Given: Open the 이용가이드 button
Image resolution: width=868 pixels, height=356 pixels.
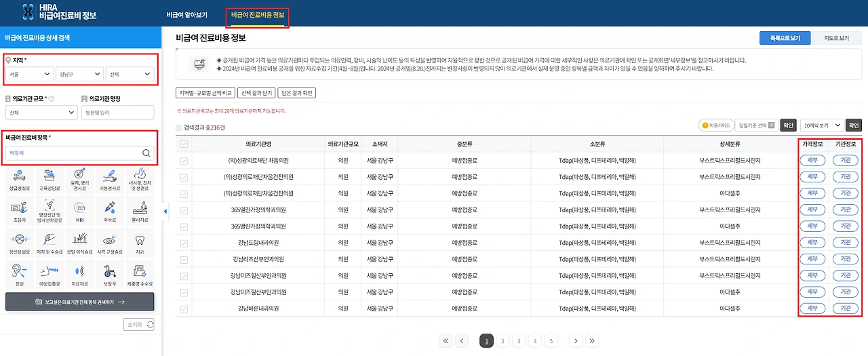Looking at the screenshot, I should [x=715, y=125].
